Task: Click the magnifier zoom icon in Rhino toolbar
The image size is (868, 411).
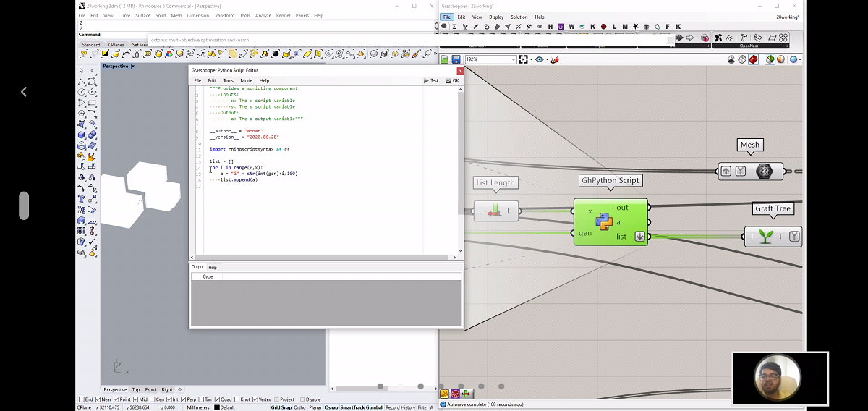Action: (427, 54)
